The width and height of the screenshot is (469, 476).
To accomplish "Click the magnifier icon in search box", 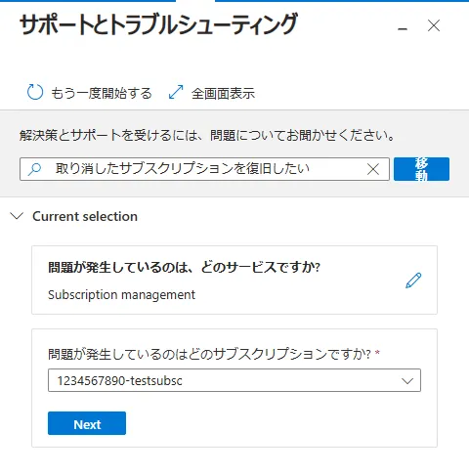I will 34,169.
